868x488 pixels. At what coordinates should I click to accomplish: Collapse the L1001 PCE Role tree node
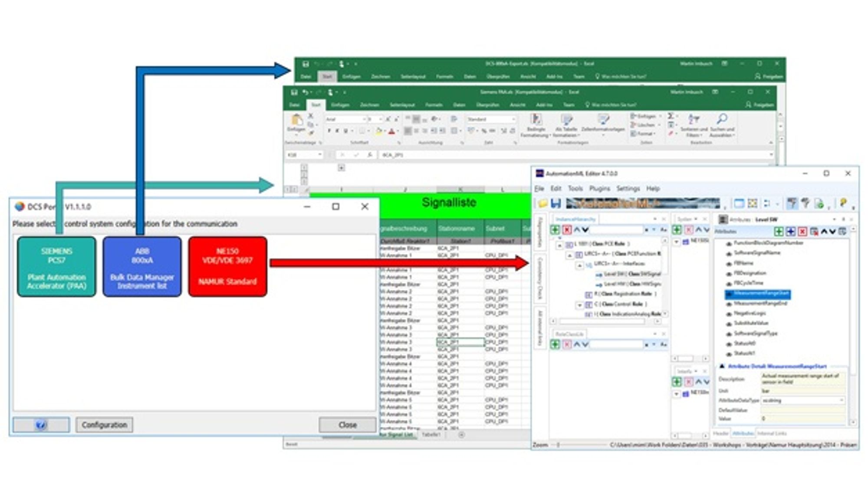(x=560, y=245)
